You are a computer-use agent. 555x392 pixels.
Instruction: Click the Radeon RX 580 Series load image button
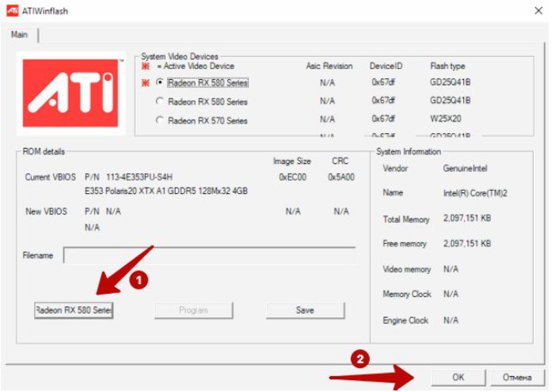pos(74,310)
